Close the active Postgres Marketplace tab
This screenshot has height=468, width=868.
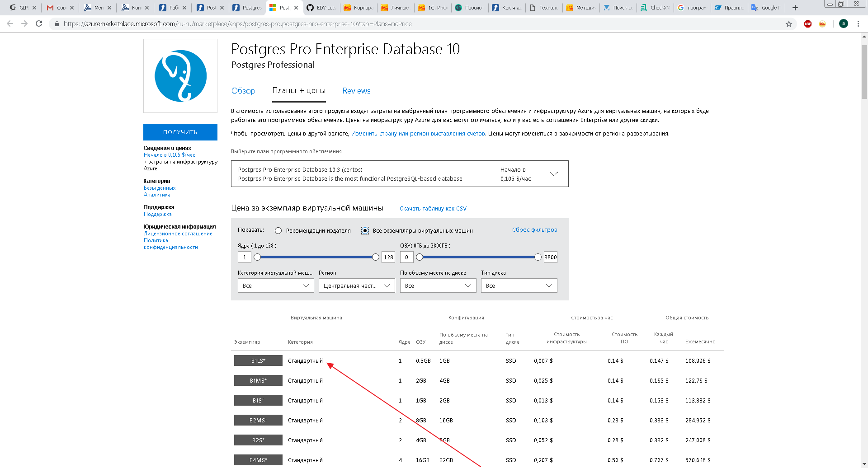click(296, 8)
